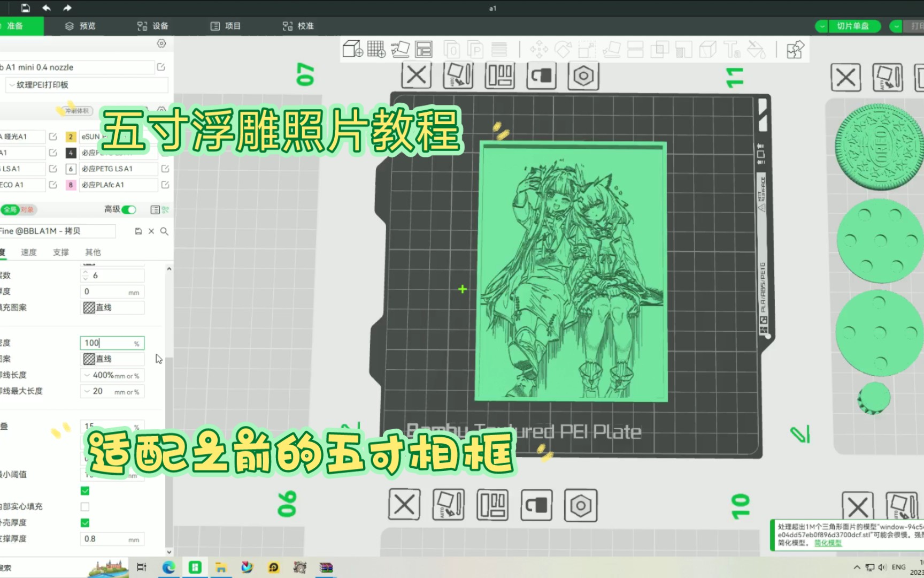
Task: Open the 准备 Prepare tab
Action: (x=19, y=26)
